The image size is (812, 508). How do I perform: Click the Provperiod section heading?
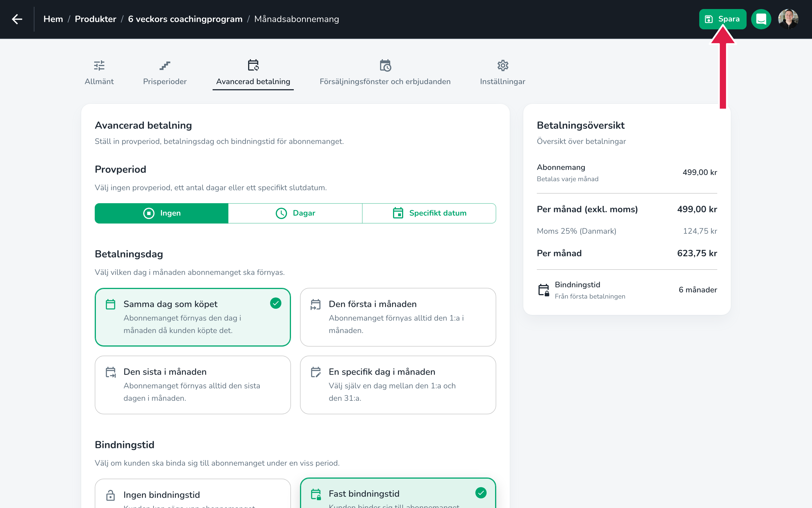pyautogui.click(x=120, y=169)
